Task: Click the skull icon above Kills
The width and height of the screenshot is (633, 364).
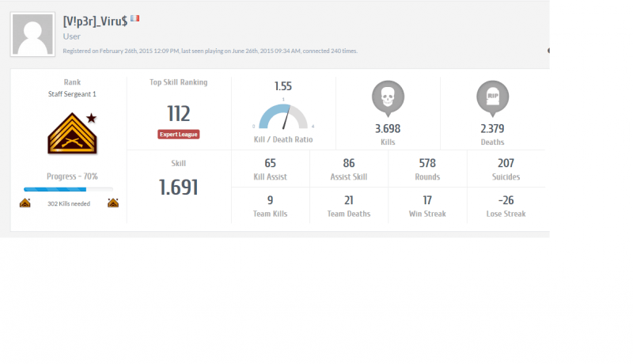Action: tap(388, 98)
